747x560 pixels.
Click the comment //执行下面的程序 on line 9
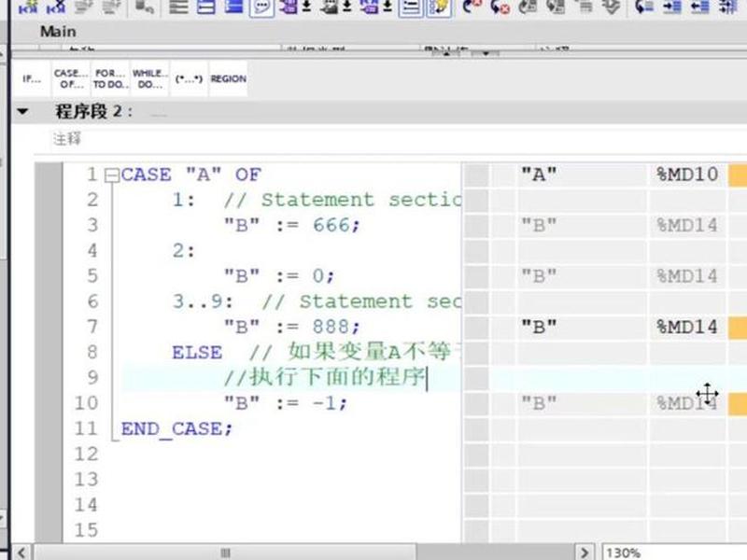[x=325, y=378]
